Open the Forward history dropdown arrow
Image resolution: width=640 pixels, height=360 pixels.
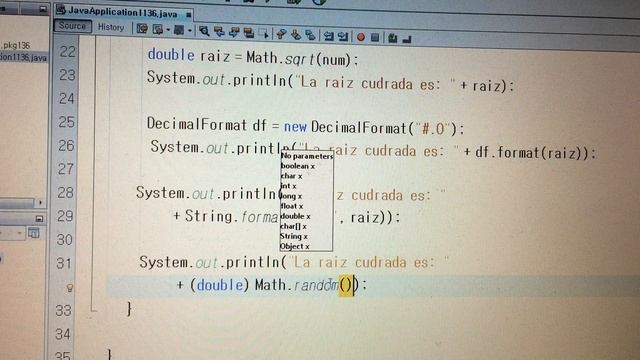[190, 31]
